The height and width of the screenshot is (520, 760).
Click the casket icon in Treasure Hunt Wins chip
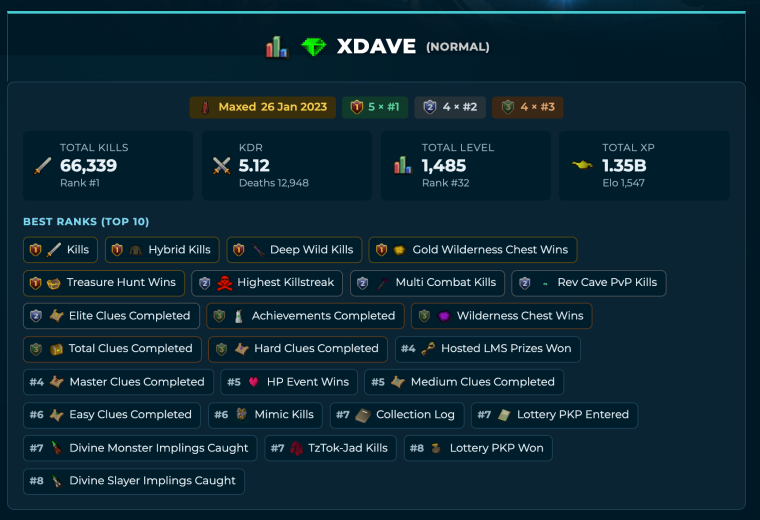[53, 283]
